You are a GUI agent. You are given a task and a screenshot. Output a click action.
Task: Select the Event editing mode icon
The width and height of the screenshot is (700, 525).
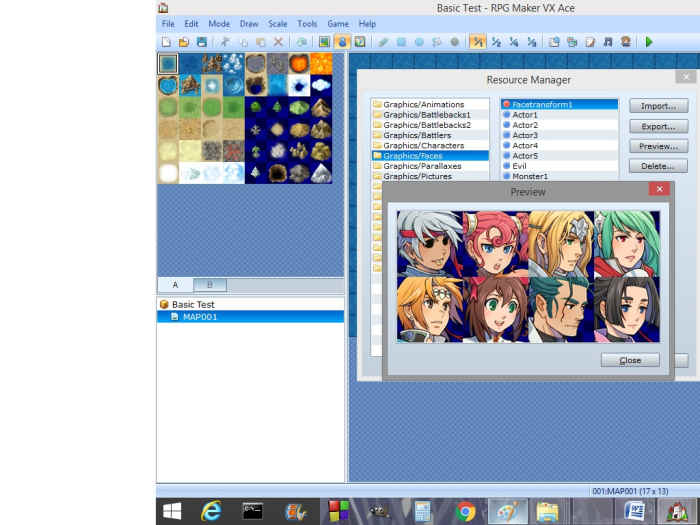coord(342,42)
